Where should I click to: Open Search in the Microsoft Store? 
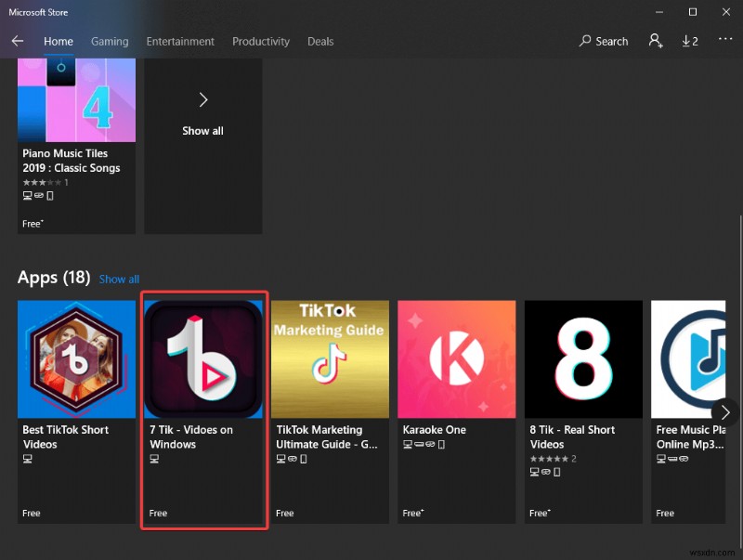[x=604, y=41]
